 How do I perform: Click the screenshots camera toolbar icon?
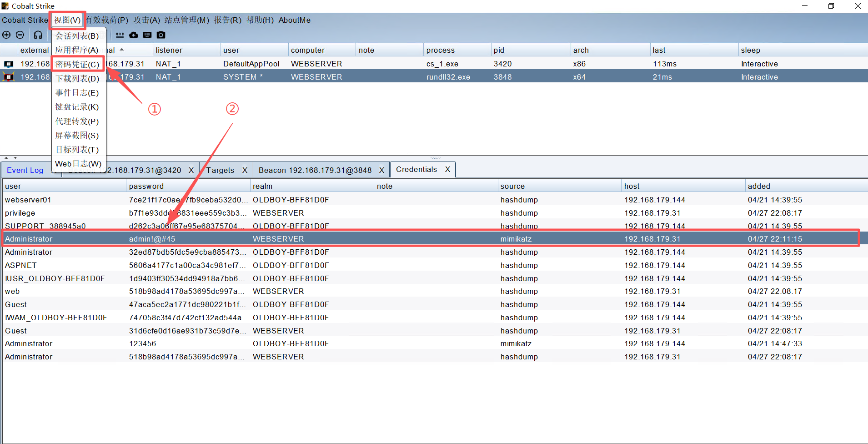[161, 35]
